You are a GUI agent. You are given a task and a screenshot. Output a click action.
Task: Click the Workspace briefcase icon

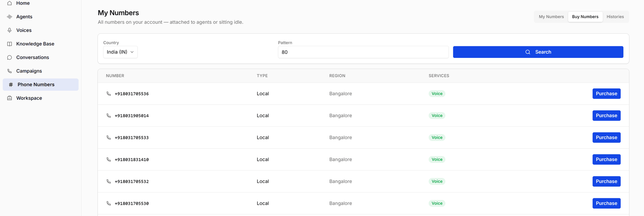[10, 98]
